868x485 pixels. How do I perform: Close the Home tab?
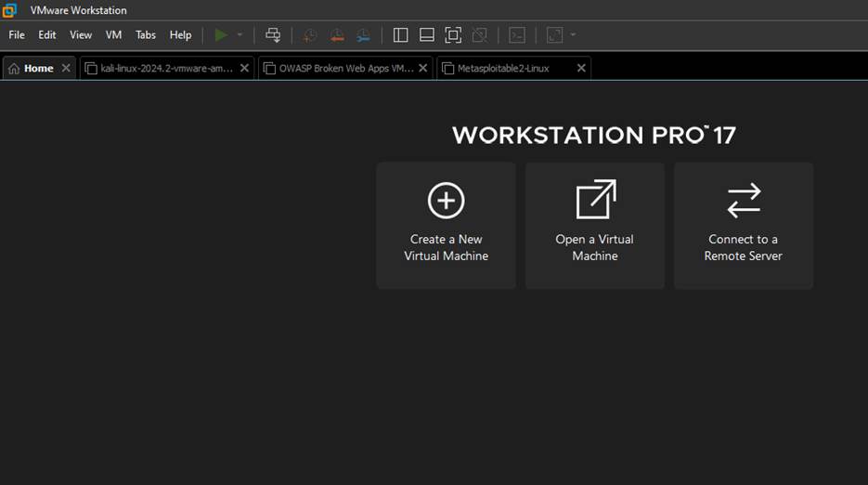click(x=66, y=68)
